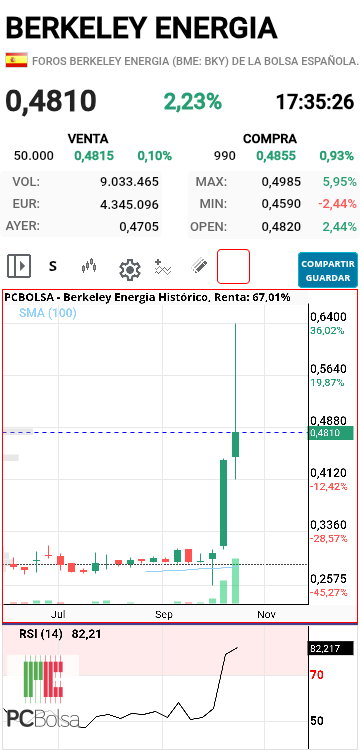The image size is (360, 750).
Task: Click the EUR value 4.345.096
Action: point(129,205)
